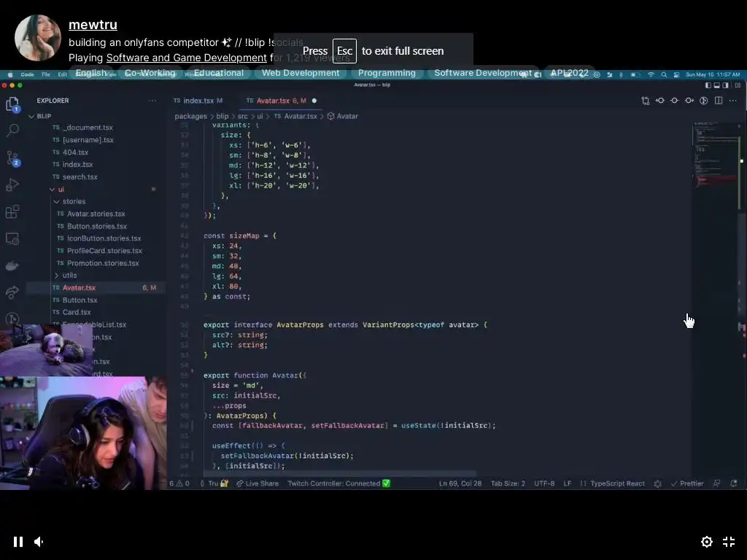Click the split editor icon
747x560 pixels.
pyautogui.click(x=719, y=101)
